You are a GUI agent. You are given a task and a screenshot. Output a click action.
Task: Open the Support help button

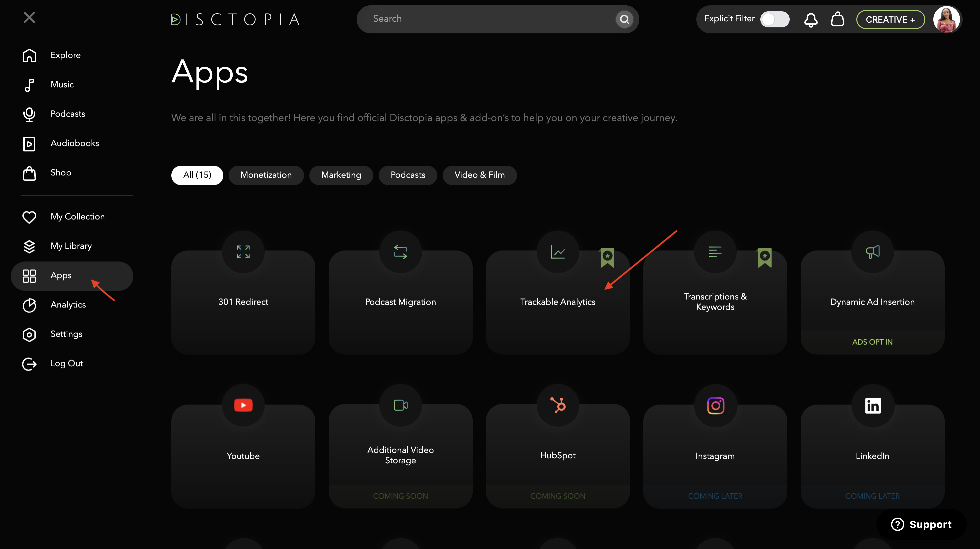921,524
